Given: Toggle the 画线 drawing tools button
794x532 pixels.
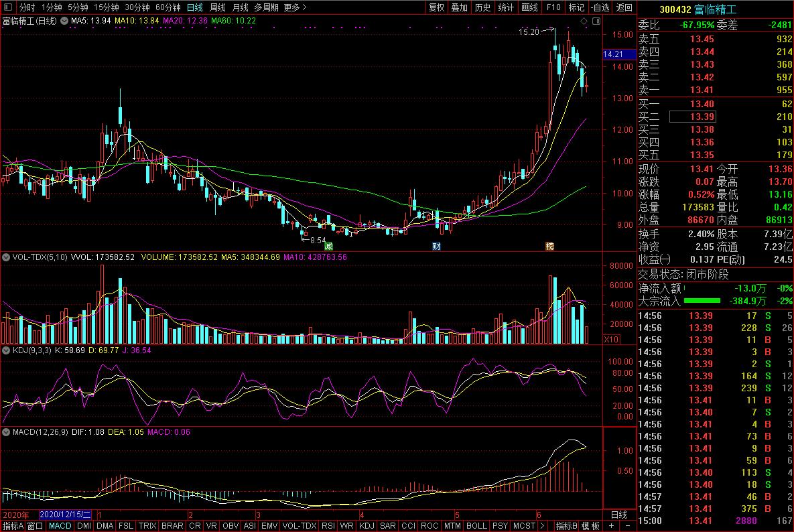Looking at the screenshot, I should (x=529, y=7).
